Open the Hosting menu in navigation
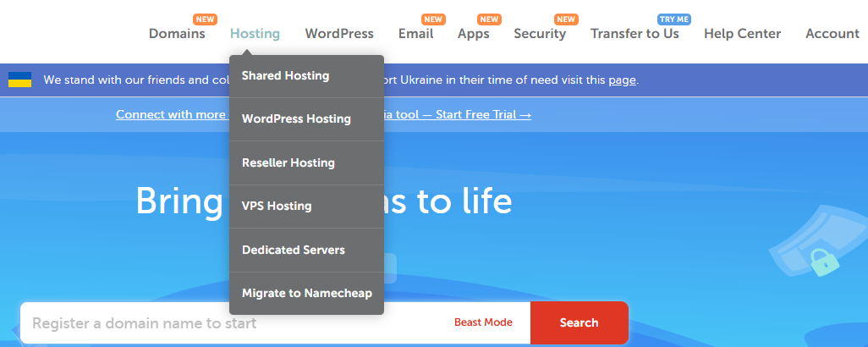Image resolution: width=868 pixels, height=347 pixels. tap(255, 34)
